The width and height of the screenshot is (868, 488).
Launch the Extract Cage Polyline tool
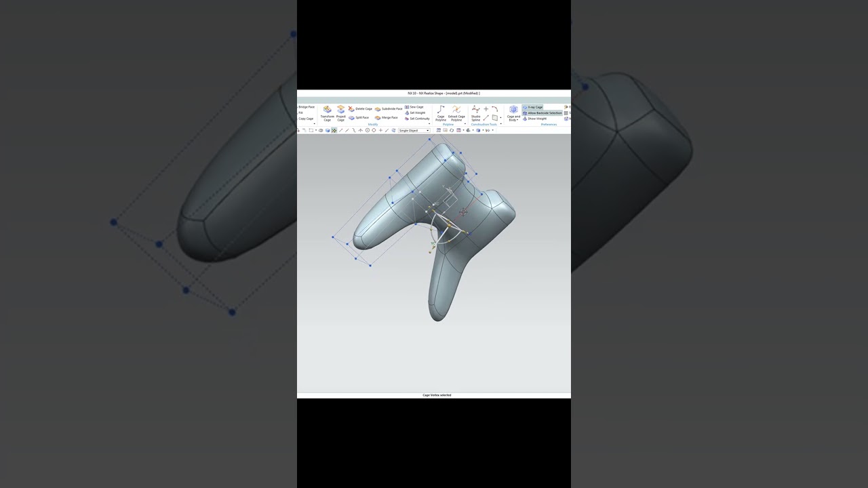click(456, 113)
